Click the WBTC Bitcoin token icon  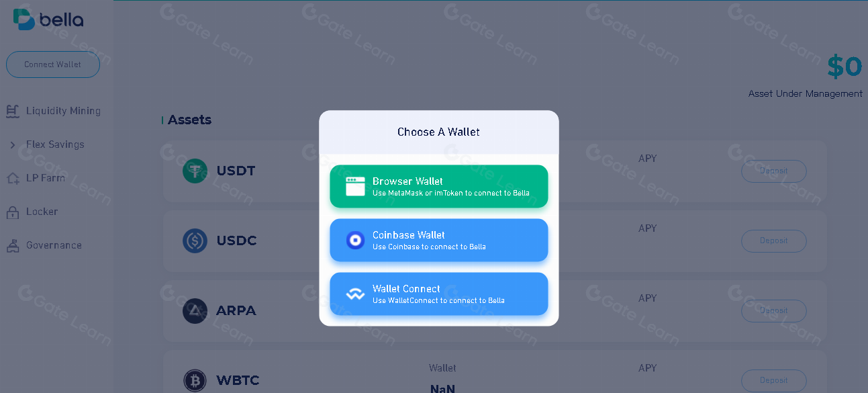point(195,380)
